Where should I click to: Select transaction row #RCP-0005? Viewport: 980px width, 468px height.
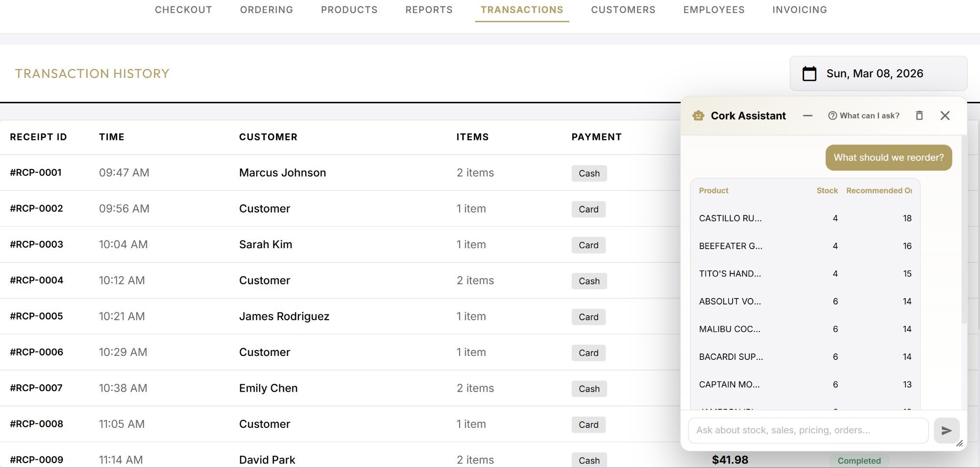(x=294, y=316)
